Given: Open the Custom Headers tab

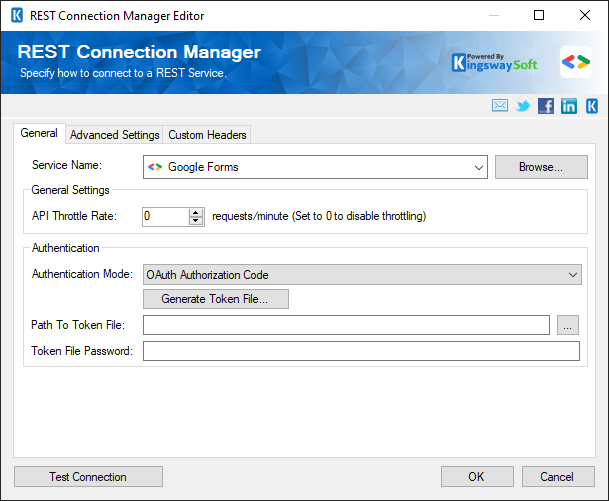Looking at the screenshot, I should coord(207,135).
